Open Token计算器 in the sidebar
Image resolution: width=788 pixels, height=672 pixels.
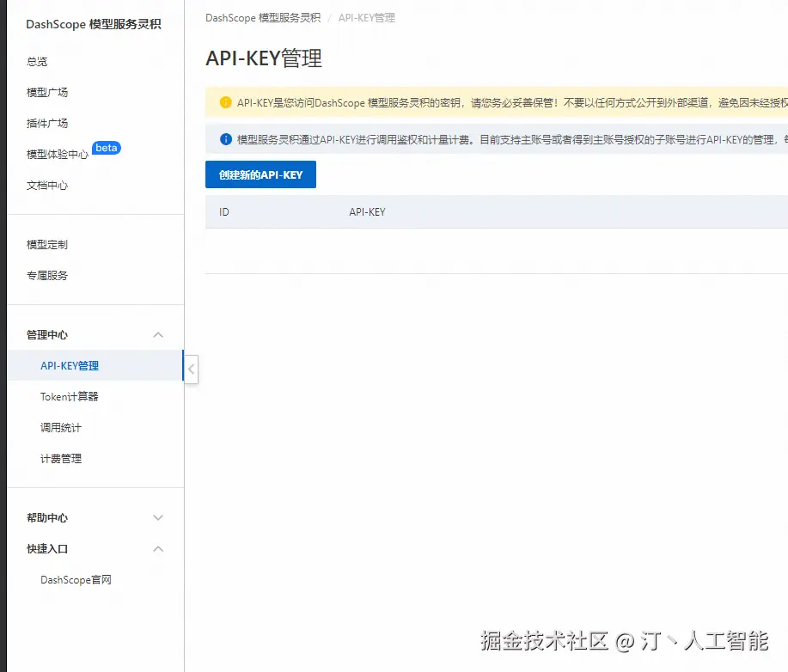click(70, 396)
